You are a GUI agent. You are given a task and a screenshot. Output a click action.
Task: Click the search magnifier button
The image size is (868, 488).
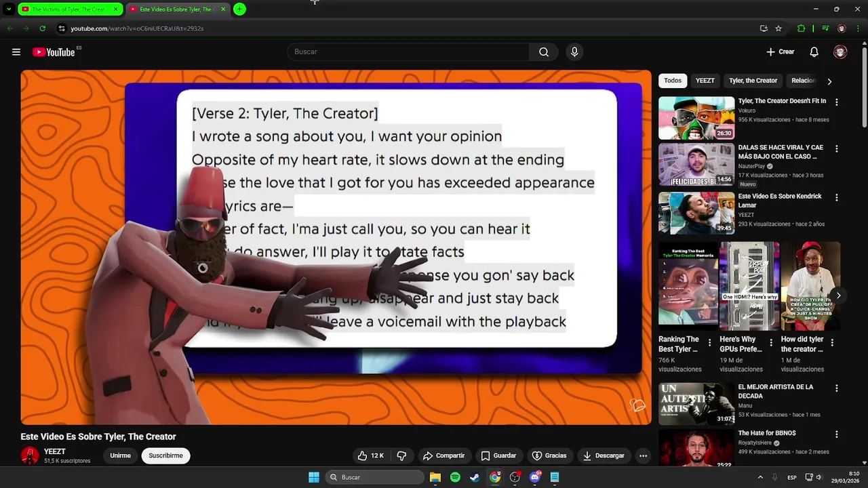coord(544,52)
